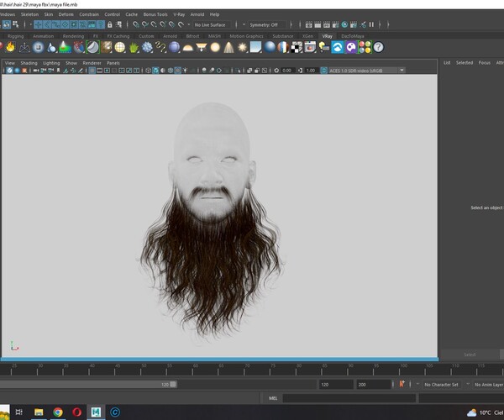Image resolution: width=504 pixels, height=420 pixels.
Task: Click the V-Ray dome light icon
Action: 187,48
